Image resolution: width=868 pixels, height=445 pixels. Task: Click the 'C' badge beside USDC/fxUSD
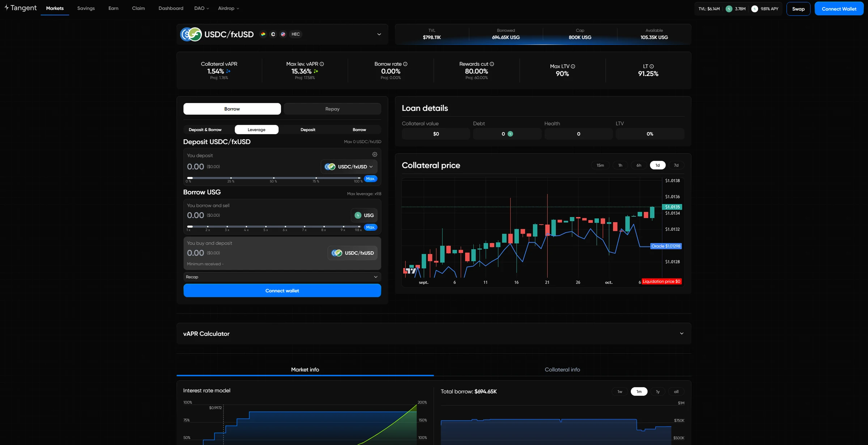point(273,34)
